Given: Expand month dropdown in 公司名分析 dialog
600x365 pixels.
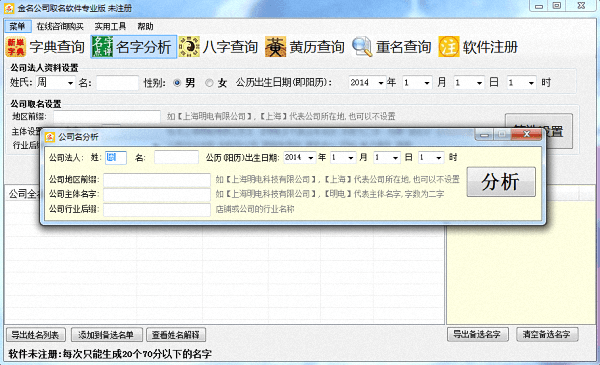Looking at the screenshot, I should (351, 158).
